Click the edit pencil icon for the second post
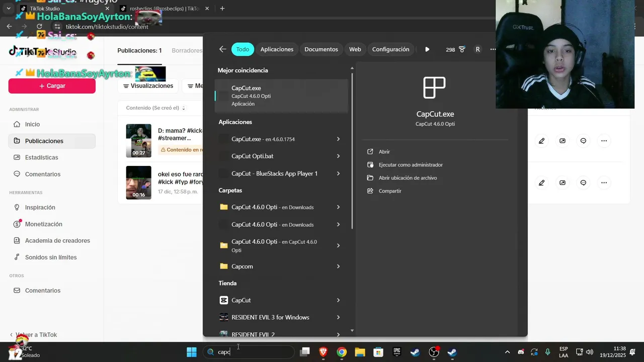The image size is (644, 362). coord(541,183)
